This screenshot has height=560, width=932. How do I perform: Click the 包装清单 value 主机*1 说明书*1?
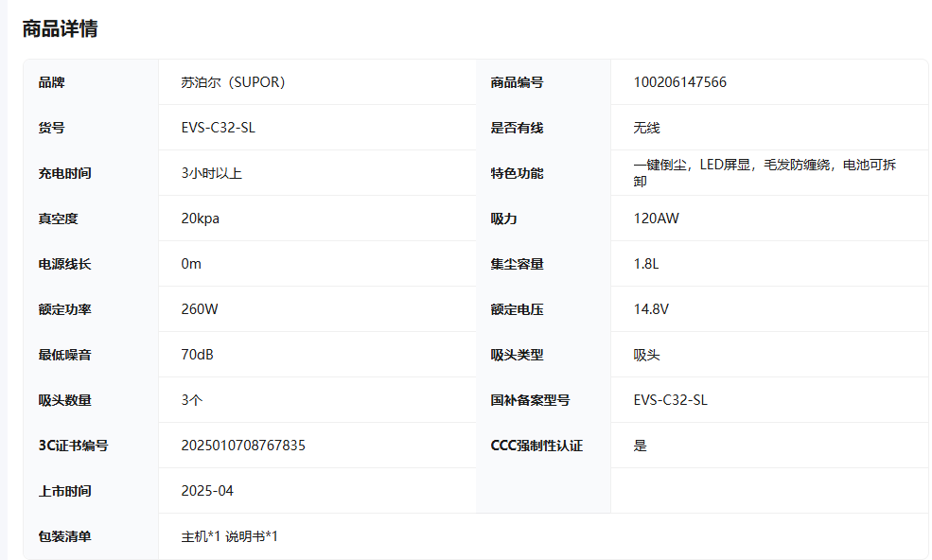click(229, 536)
